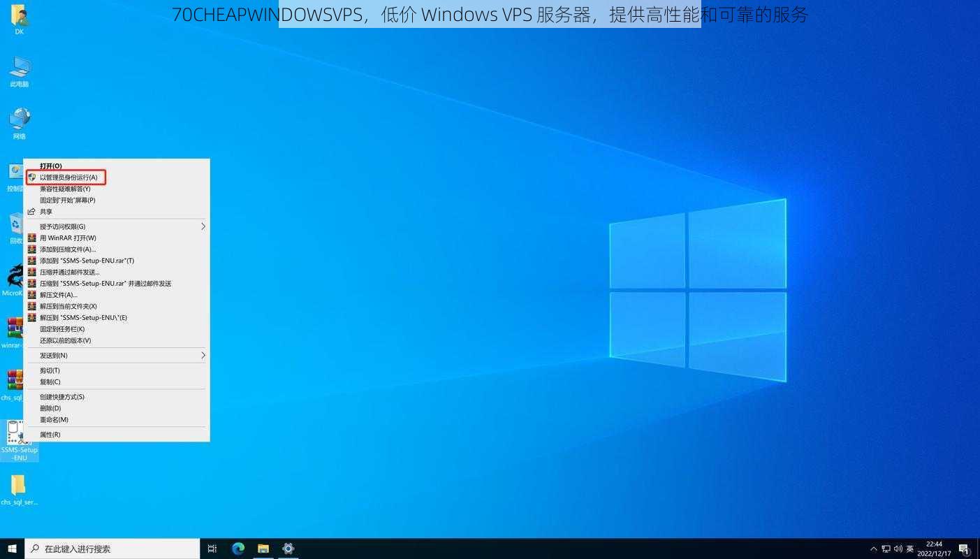Select 还原以前的版本(V) entry
The height and width of the screenshot is (559, 980).
[117, 340]
